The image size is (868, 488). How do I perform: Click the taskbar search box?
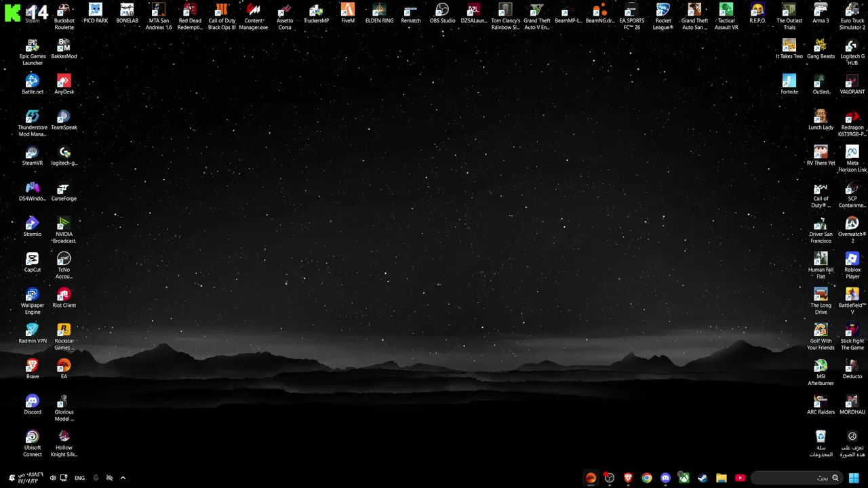coord(797,478)
